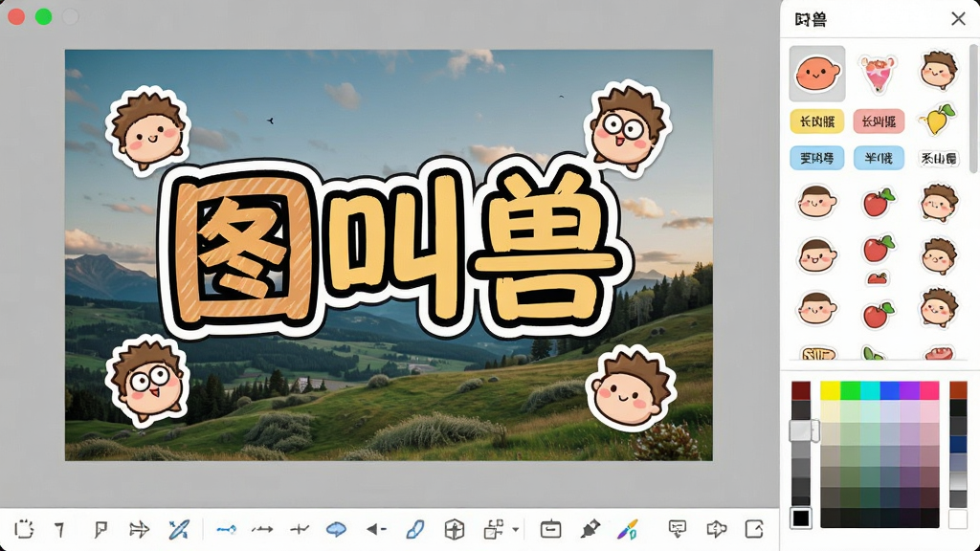
Task: Click the arrange shapes icon
Action: (493, 530)
